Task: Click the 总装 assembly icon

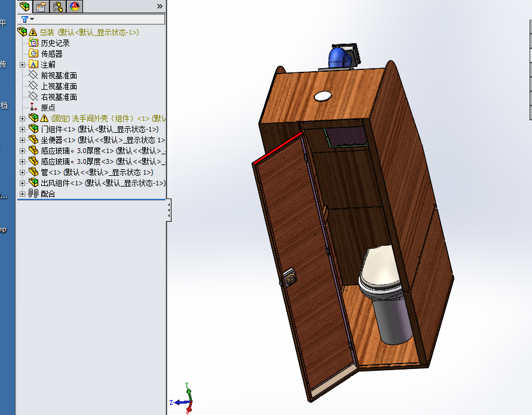Action: pyautogui.click(x=22, y=32)
